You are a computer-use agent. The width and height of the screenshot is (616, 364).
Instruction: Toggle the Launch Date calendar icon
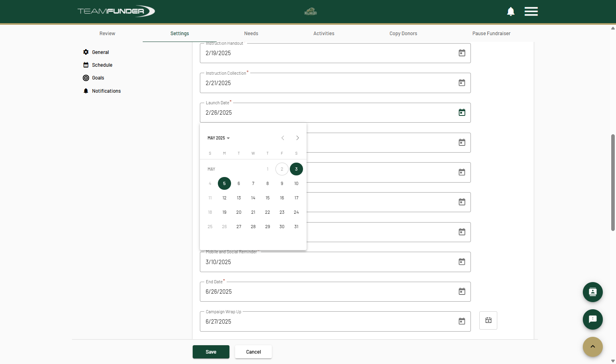tap(462, 113)
